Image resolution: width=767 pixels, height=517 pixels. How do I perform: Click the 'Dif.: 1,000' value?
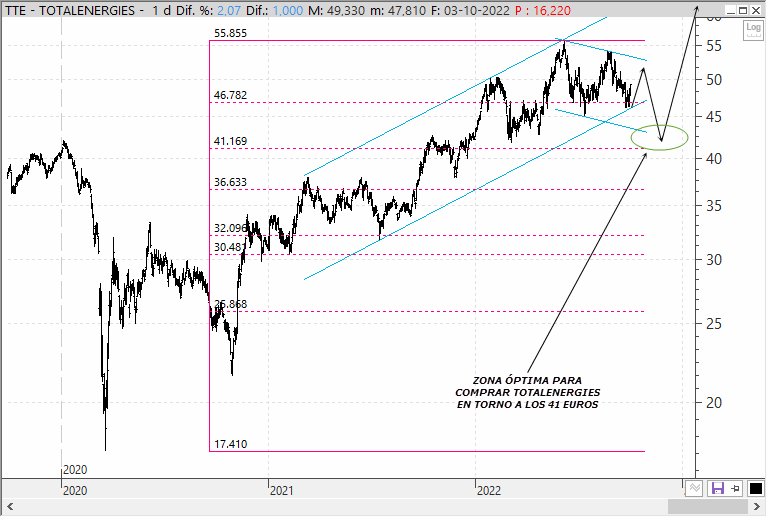274,10
